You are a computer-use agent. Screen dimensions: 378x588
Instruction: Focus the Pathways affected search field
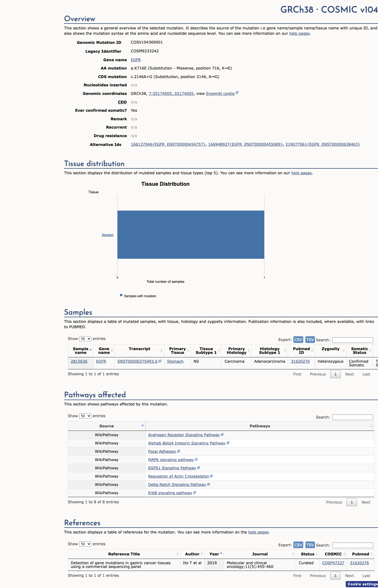[x=353, y=417]
